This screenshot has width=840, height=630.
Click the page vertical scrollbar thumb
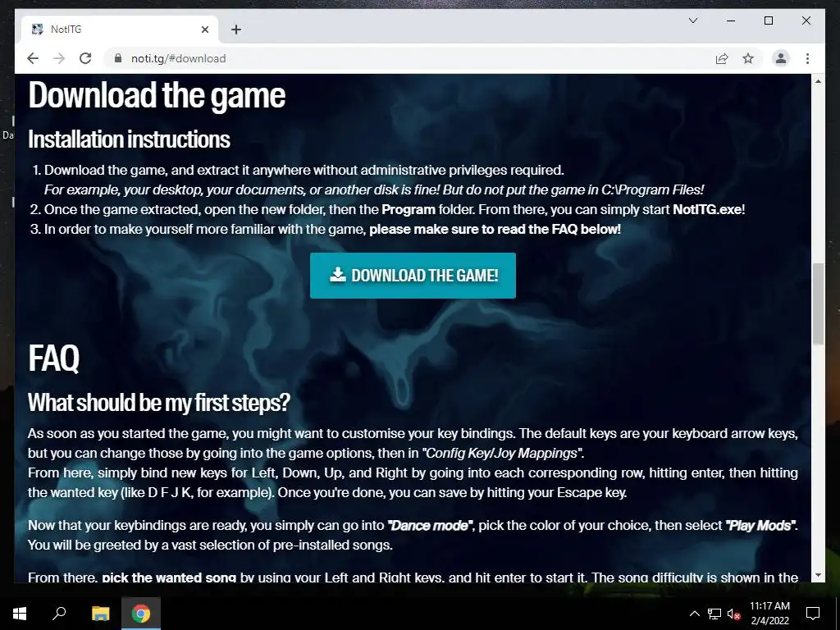point(818,304)
